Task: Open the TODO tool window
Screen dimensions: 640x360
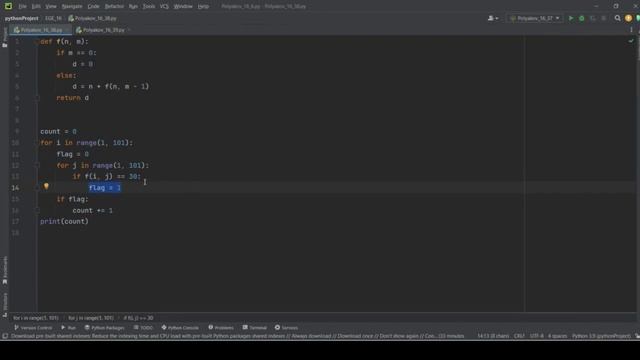Action: click(143, 328)
